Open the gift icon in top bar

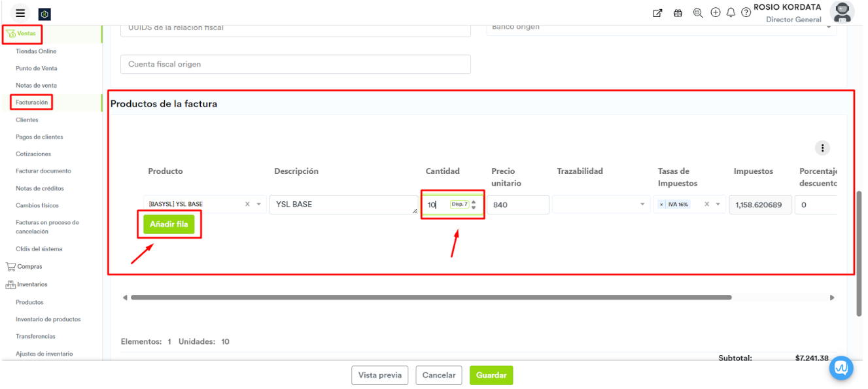[678, 13]
